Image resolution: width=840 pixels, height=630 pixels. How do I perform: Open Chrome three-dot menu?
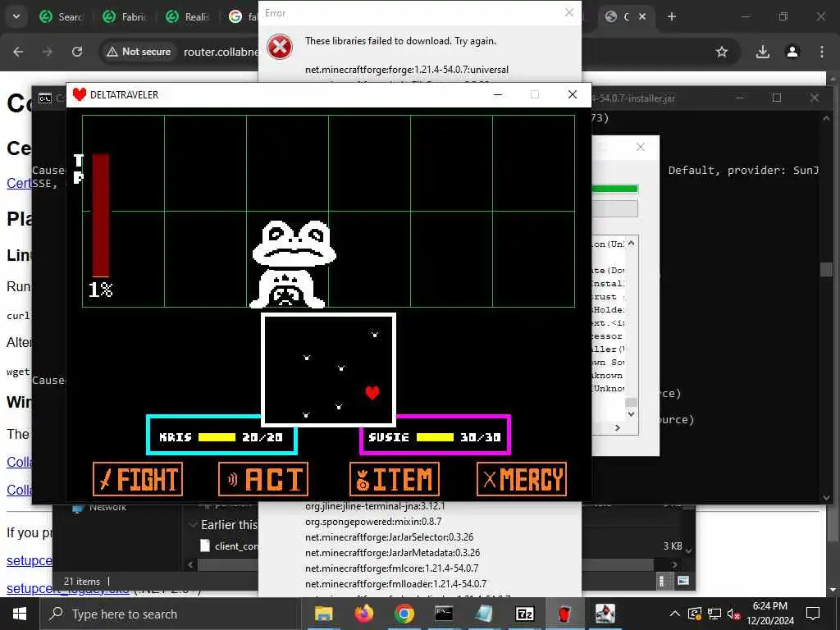click(822, 52)
